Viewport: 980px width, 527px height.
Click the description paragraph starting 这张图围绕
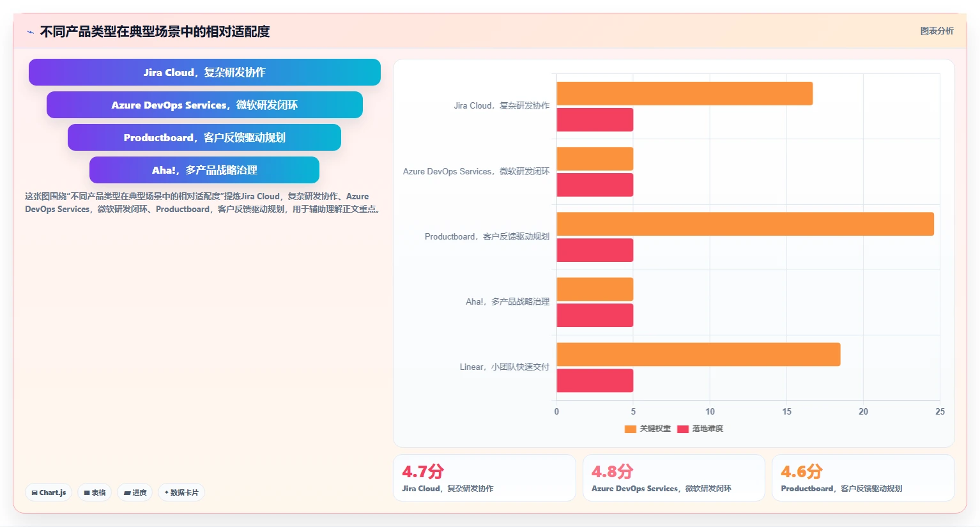(203, 202)
